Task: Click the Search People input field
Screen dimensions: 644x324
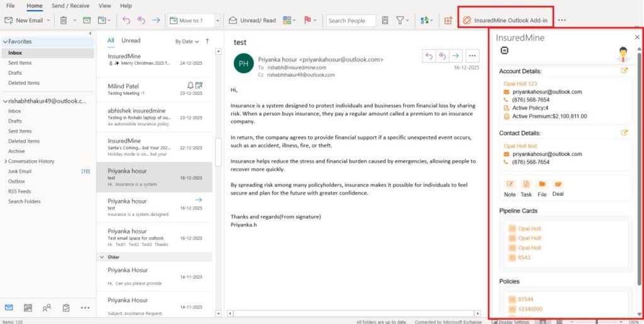Action: 351,20
